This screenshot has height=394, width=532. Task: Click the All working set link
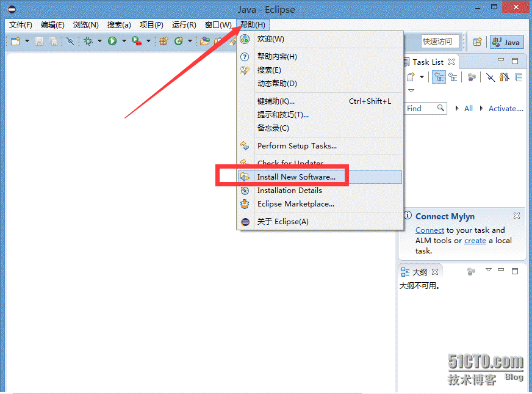point(469,108)
